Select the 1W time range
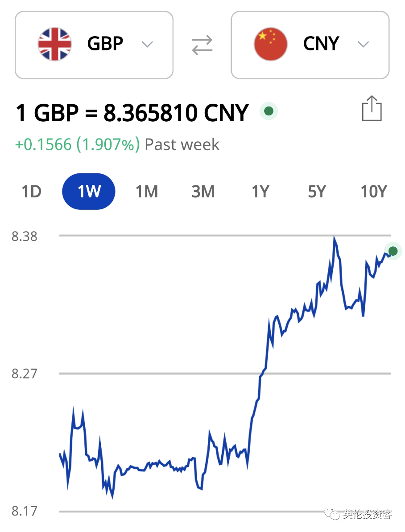Image resolution: width=405 pixels, height=532 pixels. tap(89, 191)
